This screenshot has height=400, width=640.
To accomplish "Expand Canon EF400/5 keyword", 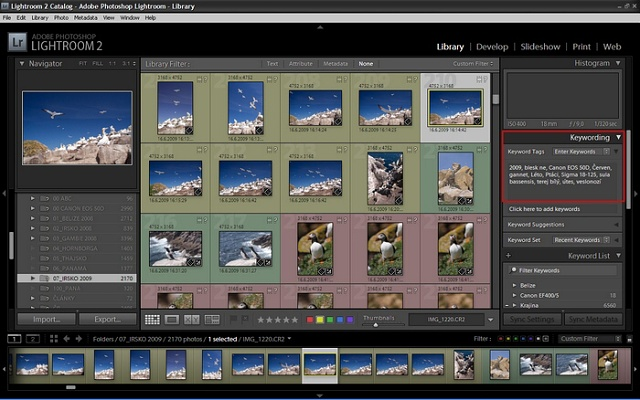I will pos(514,295).
